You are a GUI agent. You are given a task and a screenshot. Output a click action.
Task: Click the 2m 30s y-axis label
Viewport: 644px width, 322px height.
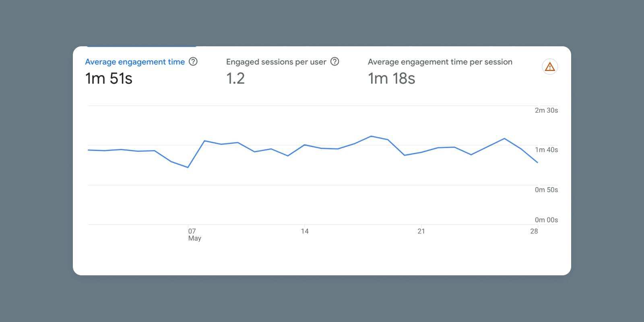(x=546, y=110)
